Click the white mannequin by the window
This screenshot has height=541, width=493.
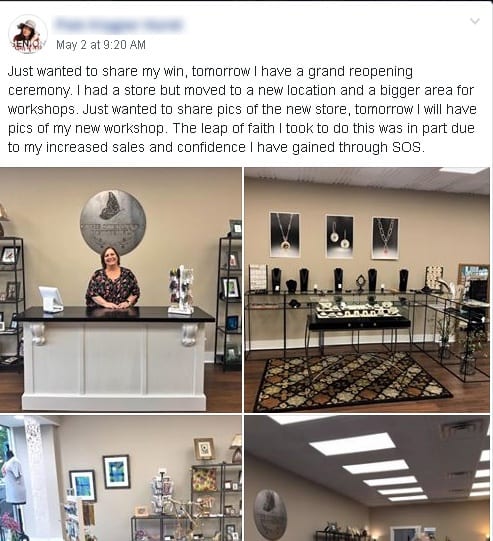[13, 478]
